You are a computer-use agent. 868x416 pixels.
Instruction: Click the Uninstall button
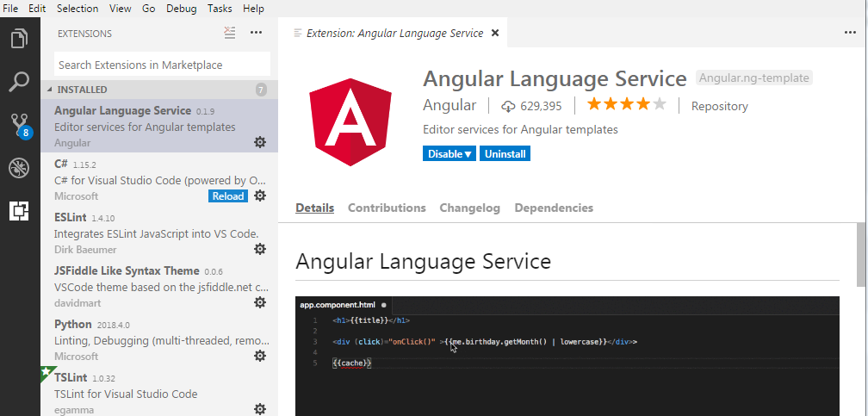click(505, 154)
